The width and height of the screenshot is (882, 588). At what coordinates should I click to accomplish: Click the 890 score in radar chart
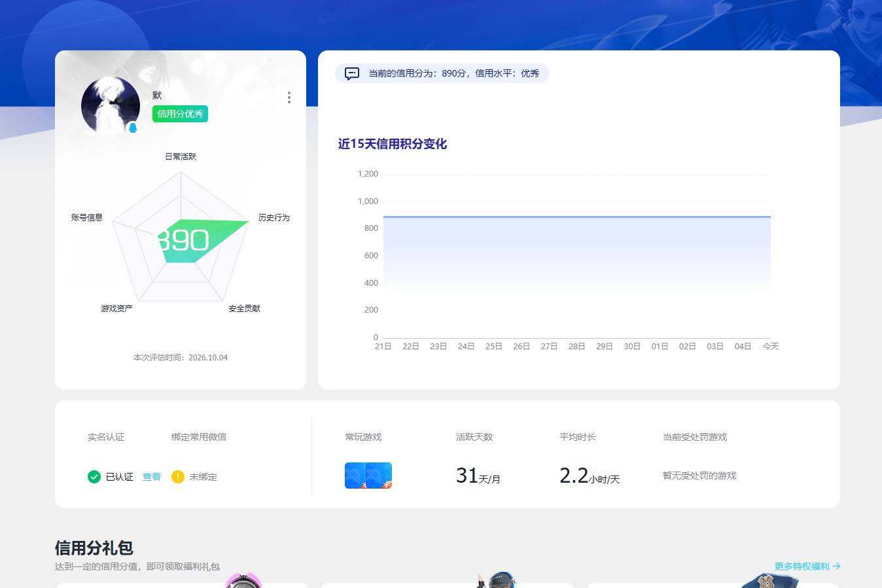(x=183, y=240)
